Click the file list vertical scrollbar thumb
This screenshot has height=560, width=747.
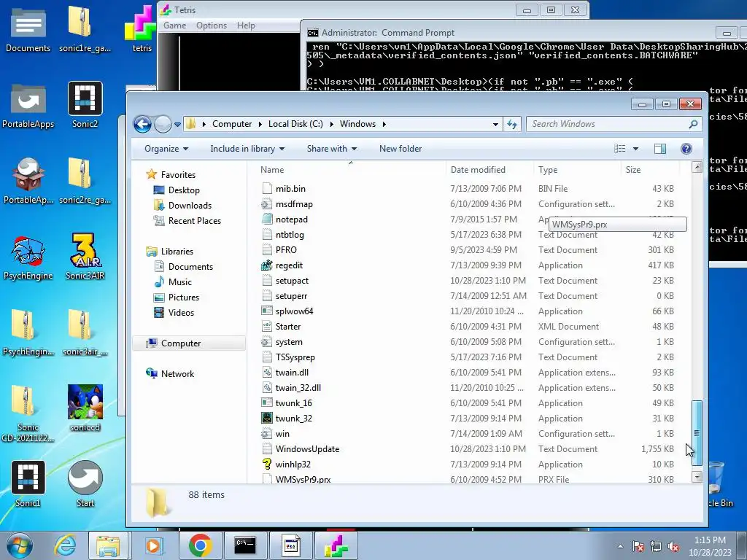pyautogui.click(x=697, y=433)
